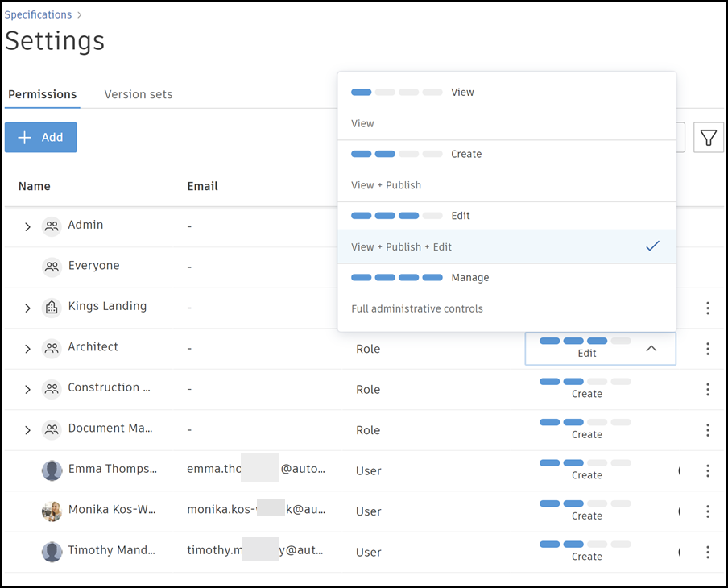The width and height of the screenshot is (728, 588).
Task: Click the Add button
Action: (41, 138)
